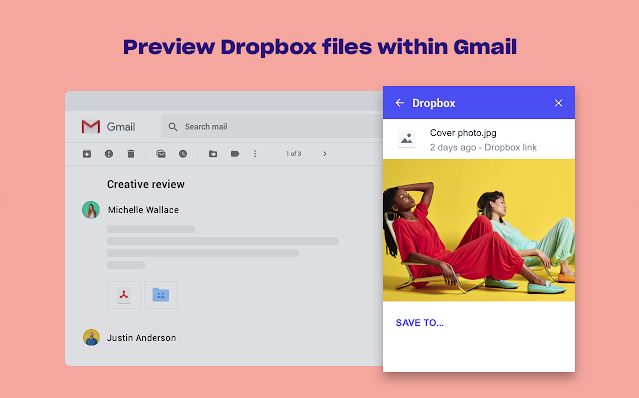The height and width of the screenshot is (398, 639).
Task: Click the image file type icon
Action: [406, 139]
